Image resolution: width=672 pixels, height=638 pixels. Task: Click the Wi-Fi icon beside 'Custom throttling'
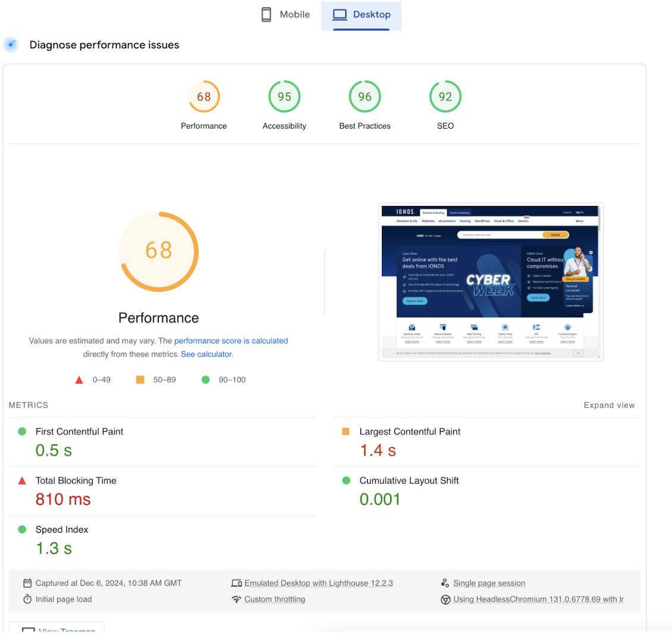236,599
